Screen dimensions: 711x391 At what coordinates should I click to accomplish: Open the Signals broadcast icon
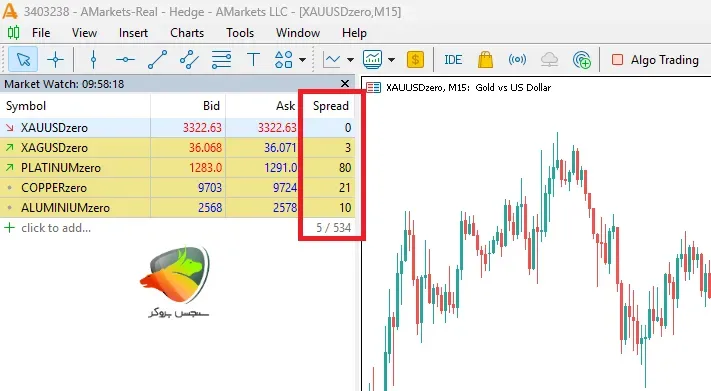click(x=517, y=59)
